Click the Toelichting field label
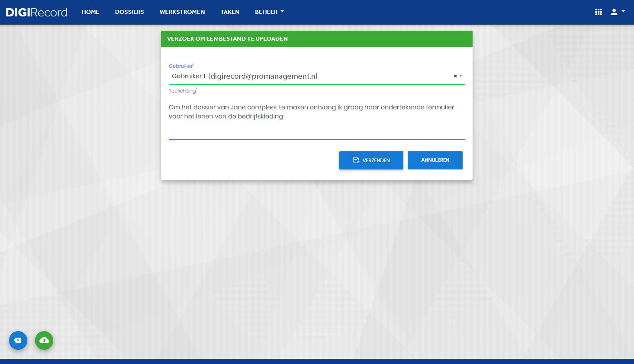This screenshot has height=364, width=634. (x=183, y=91)
